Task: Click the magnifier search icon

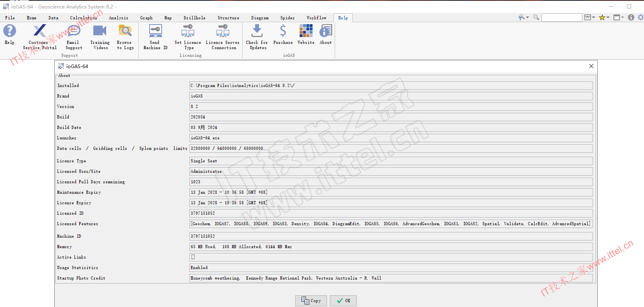Action: [x=536, y=17]
